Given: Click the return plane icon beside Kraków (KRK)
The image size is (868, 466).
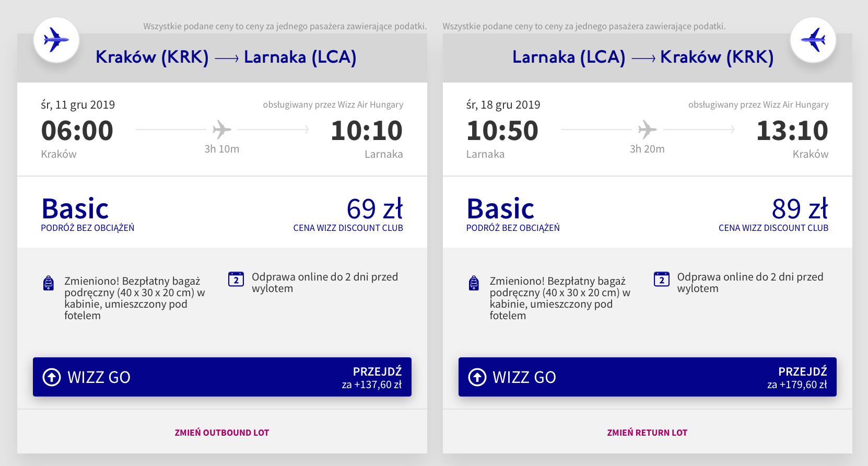Looking at the screenshot, I should (x=813, y=40).
